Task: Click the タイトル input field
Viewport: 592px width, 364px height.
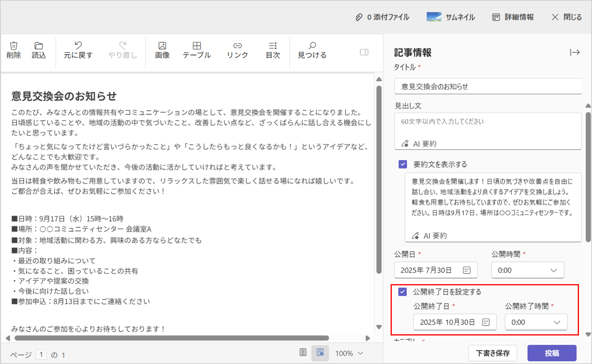Action: tap(488, 86)
